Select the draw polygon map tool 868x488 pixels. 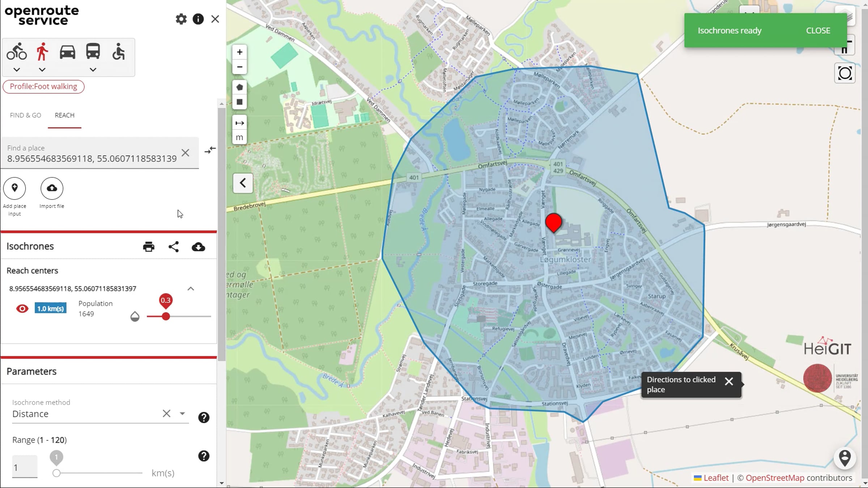(239, 87)
